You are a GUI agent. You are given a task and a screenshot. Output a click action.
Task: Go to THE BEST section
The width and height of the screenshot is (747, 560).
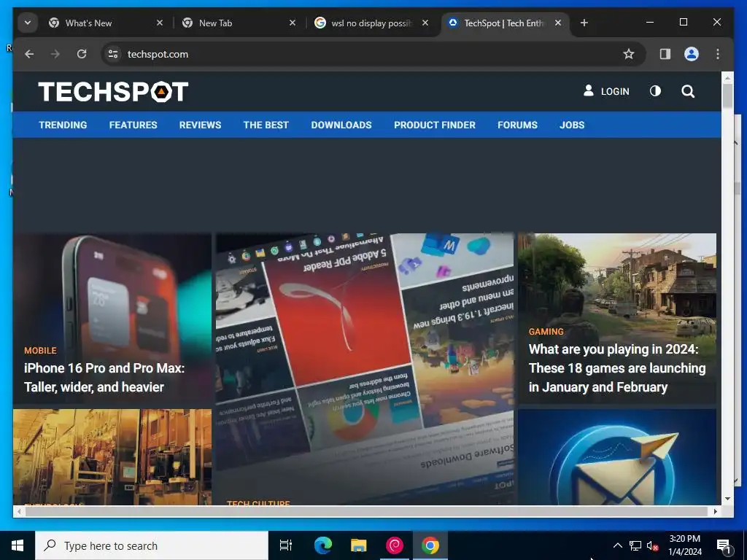[266, 125]
